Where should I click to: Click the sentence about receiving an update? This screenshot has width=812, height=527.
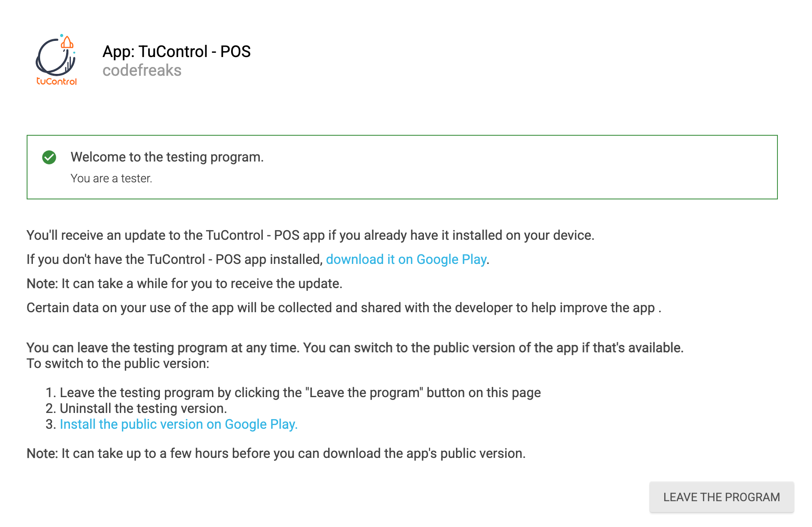coord(310,235)
